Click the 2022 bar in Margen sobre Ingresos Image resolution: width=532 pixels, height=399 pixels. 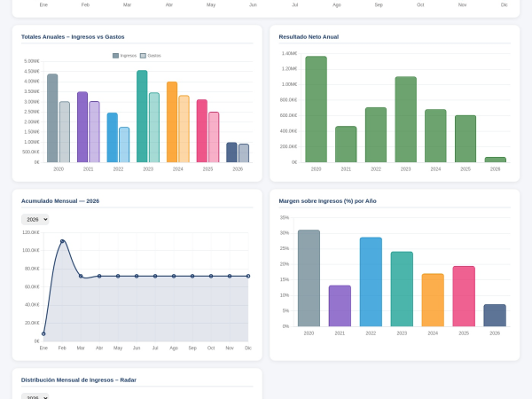tap(371, 282)
